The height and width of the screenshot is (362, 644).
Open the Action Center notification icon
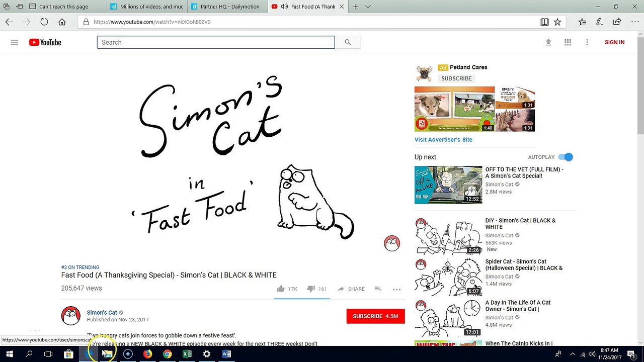[x=632, y=354]
